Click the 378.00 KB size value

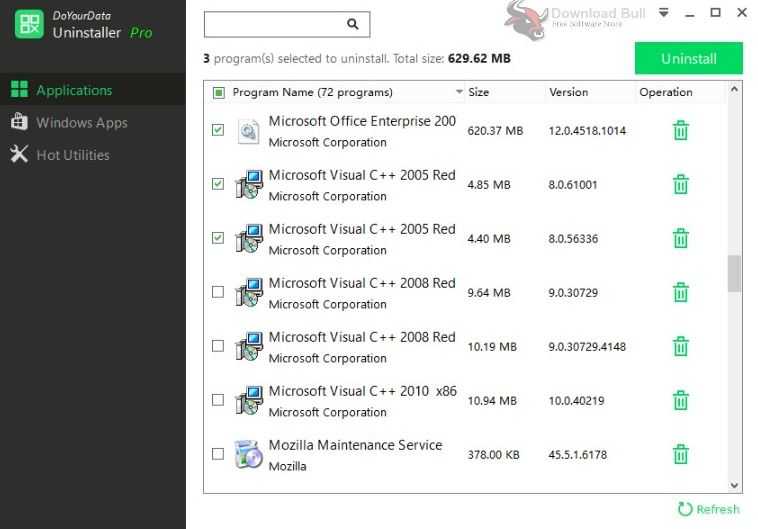coord(493,455)
